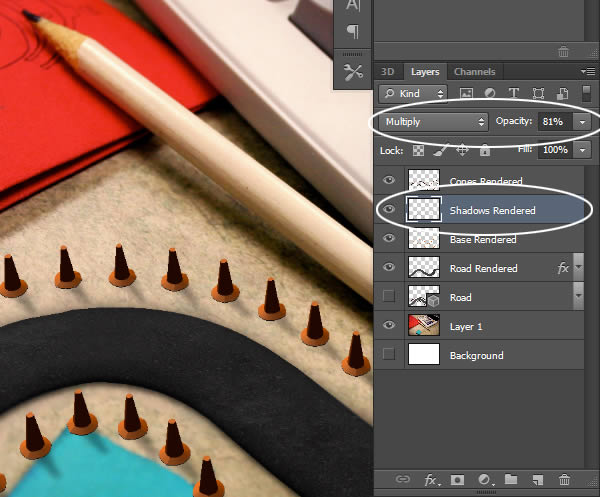Hide the Cones Rendered layer
The image size is (600, 497).
pos(389,180)
